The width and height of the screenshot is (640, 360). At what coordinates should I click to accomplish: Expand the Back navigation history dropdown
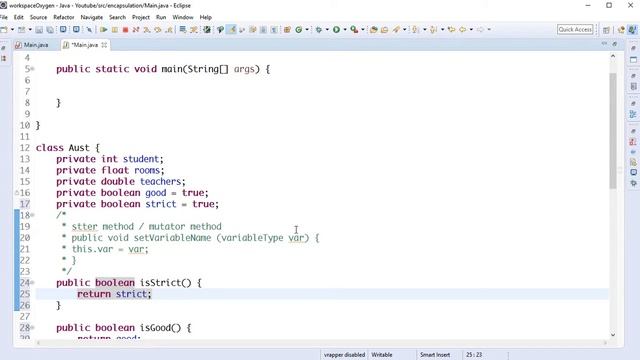[471, 29]
